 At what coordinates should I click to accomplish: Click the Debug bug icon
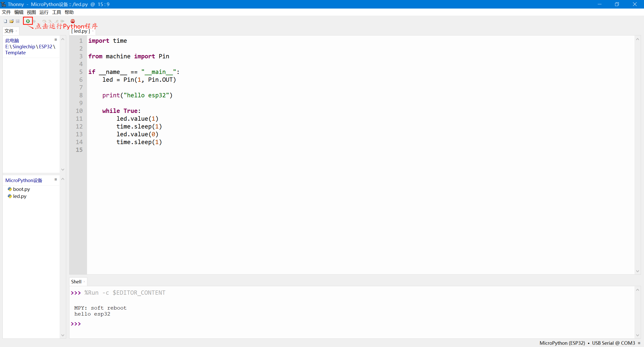point(35,21)
